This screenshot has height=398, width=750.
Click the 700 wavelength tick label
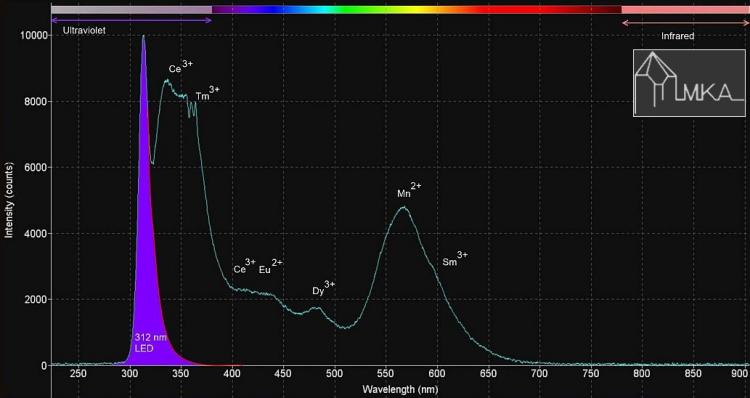539,374
